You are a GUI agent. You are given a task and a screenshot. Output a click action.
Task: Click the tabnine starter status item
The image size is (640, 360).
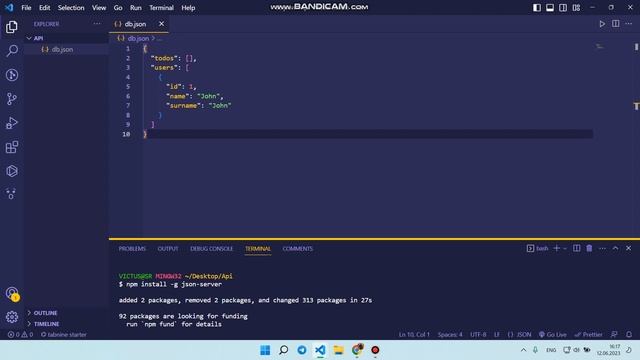(64, 335)
